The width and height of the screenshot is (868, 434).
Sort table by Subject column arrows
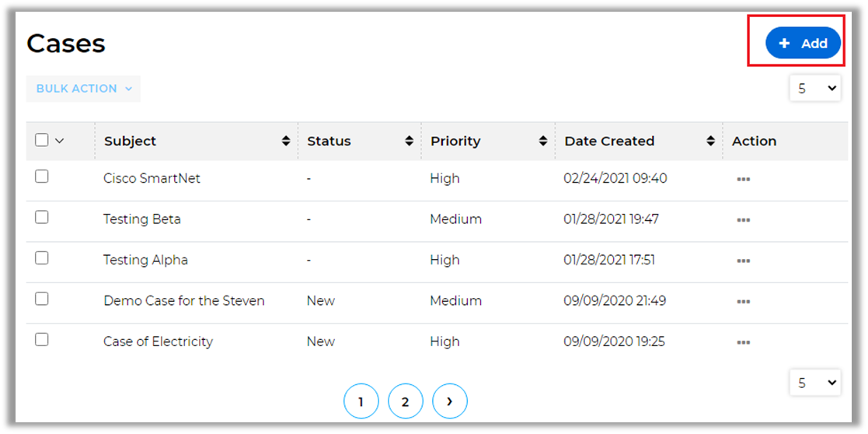pos(286,141)
